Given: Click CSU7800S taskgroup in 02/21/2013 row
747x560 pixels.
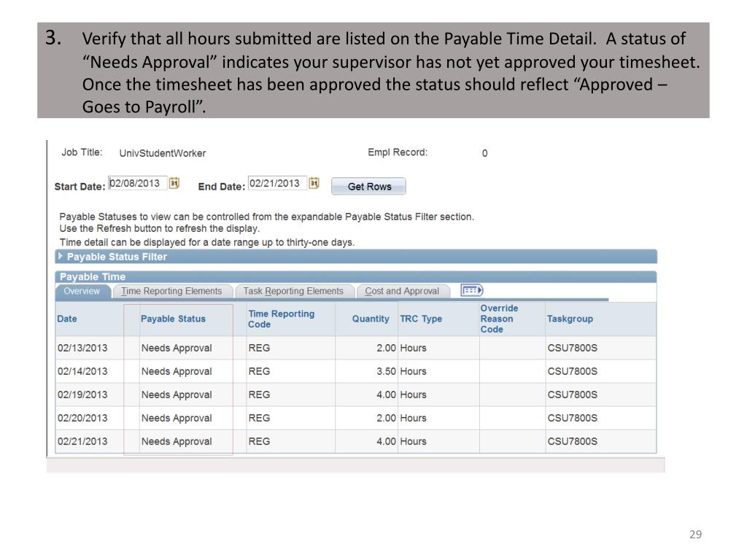Looking at the screenshot, I should (572, 441).
